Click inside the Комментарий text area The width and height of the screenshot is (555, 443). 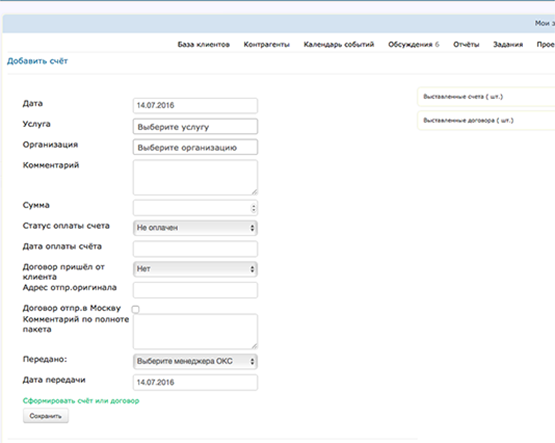pyautogui.click(x=195, y=177)
